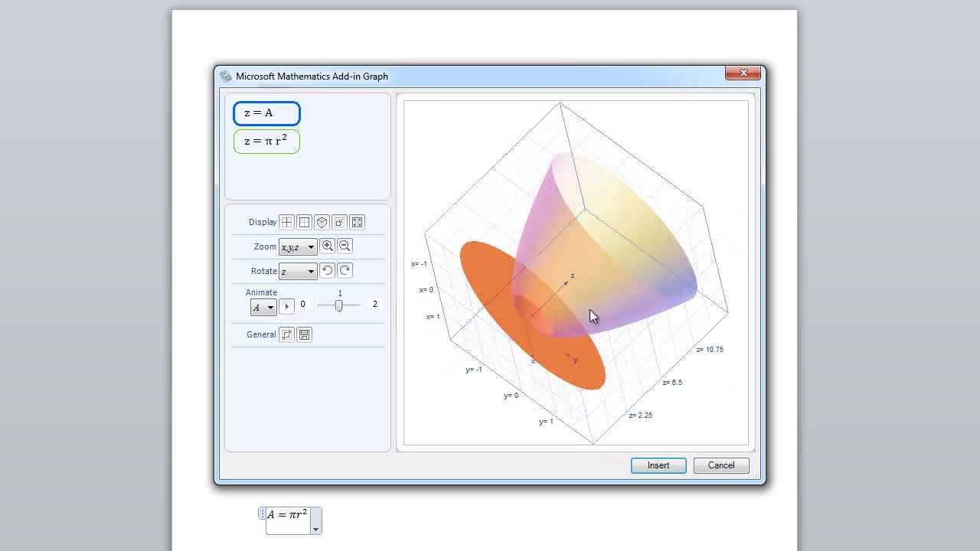
Task: Edit the animate lower limit 0
Action: 302,304
